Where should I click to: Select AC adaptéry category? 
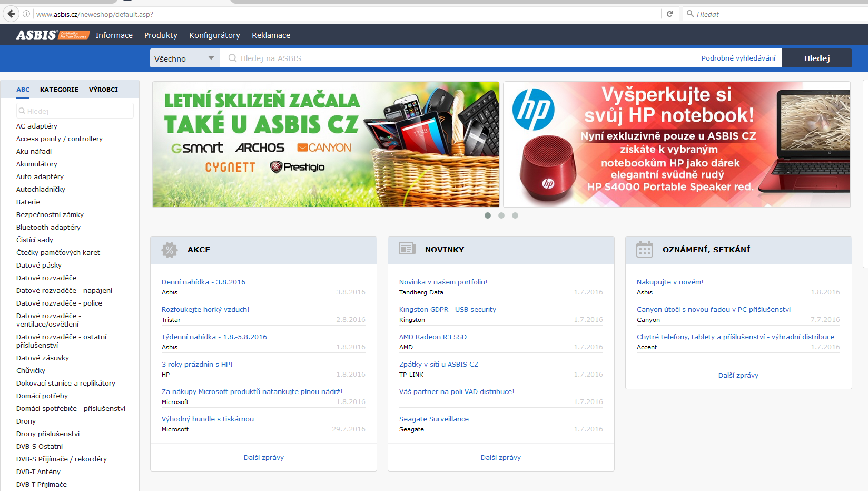point(37,126)
